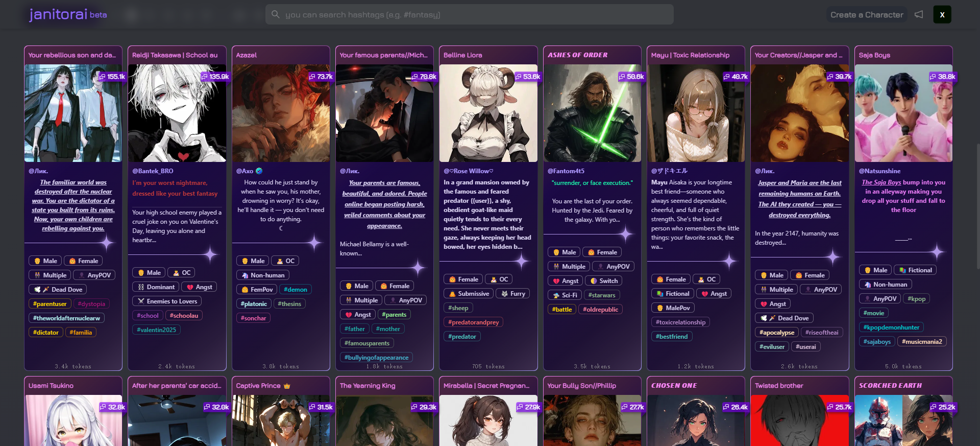Select the #schoolau hashtag
This screenshot has height=446, width=980.
pos(184,316)
